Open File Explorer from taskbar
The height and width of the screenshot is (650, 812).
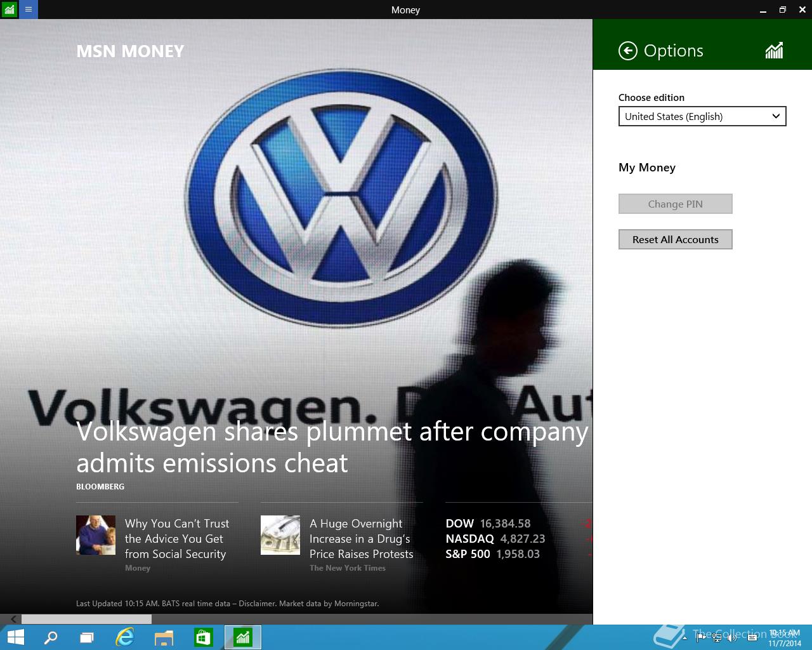(x=164, y=637)
